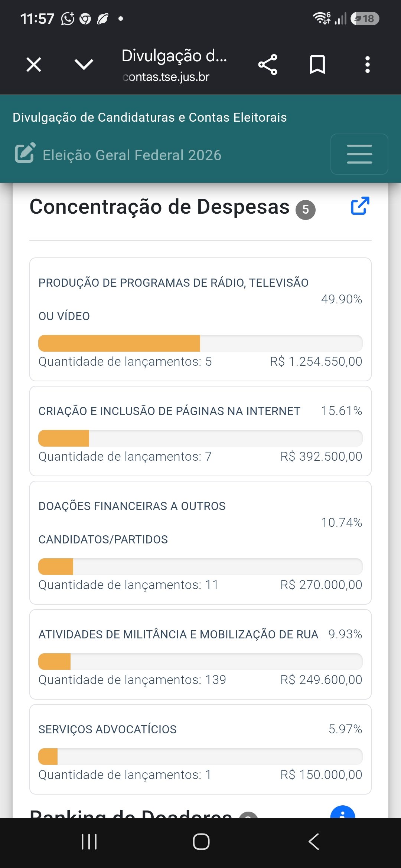Select the Criação e Inclusão de Páginas card
Screen dimensions: 401x868
pyautogui.click(x=200, y=431)
